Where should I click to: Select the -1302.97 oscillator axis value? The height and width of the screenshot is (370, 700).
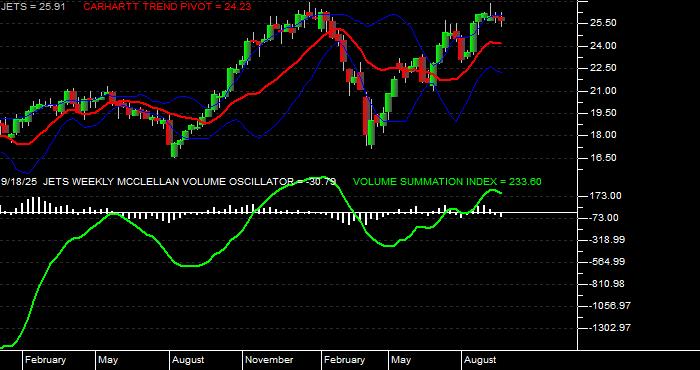610,328
